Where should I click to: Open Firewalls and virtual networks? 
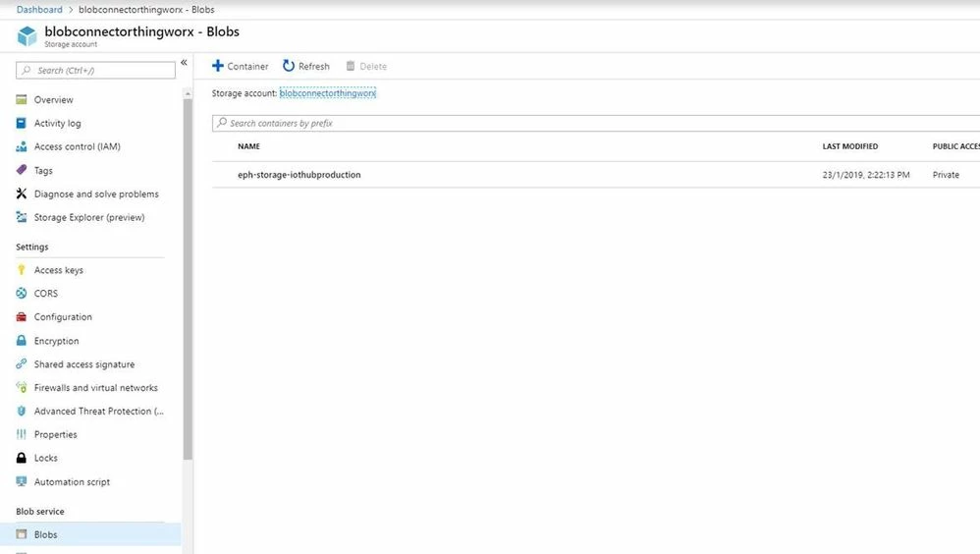pyautogui.click(x=95, y=388)
